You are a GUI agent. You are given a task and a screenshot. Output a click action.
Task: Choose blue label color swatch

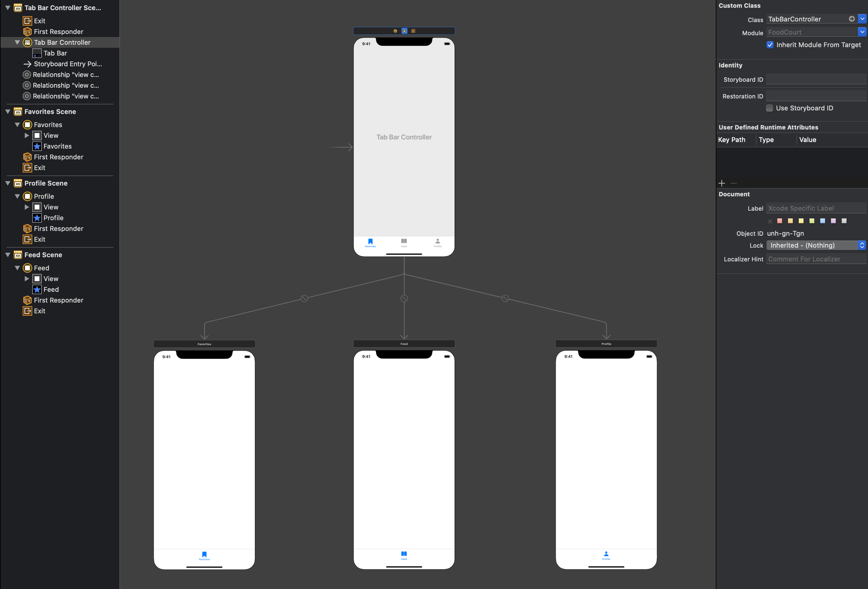coord(822,221)
